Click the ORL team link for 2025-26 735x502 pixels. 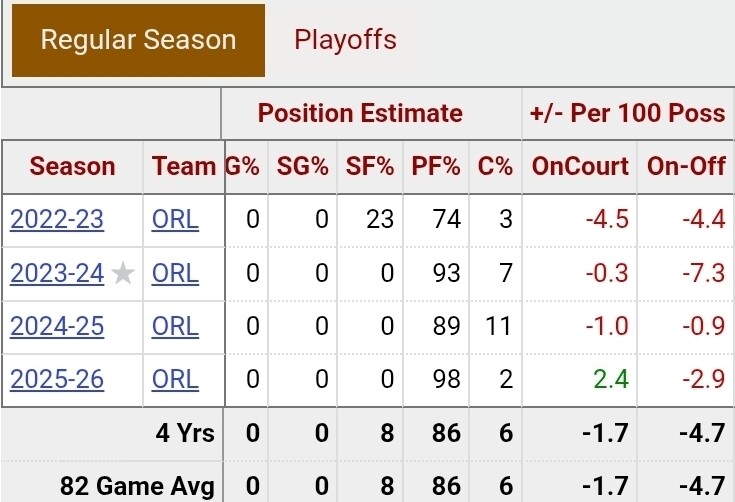[175, 380]
